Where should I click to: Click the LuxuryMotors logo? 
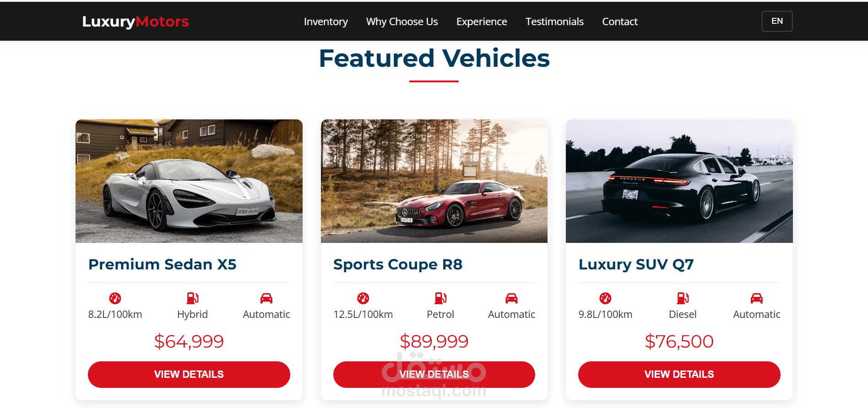click(x=136, y=21)
